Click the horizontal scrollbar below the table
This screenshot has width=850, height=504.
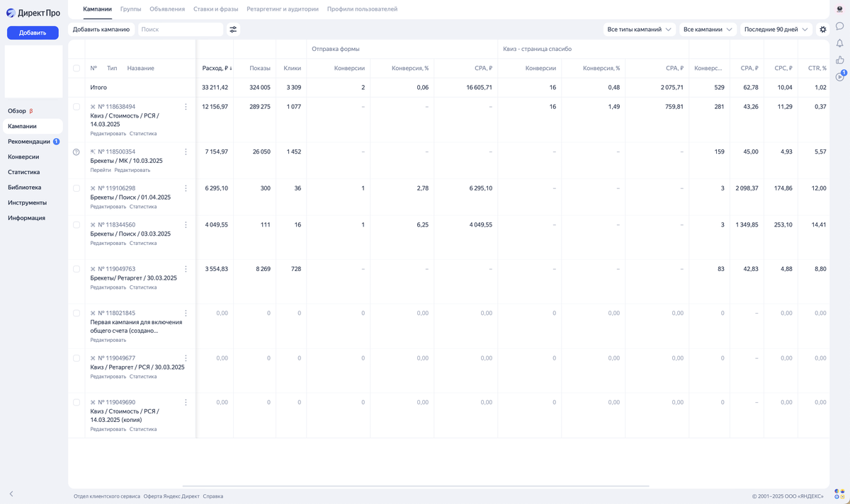(416, 486)
